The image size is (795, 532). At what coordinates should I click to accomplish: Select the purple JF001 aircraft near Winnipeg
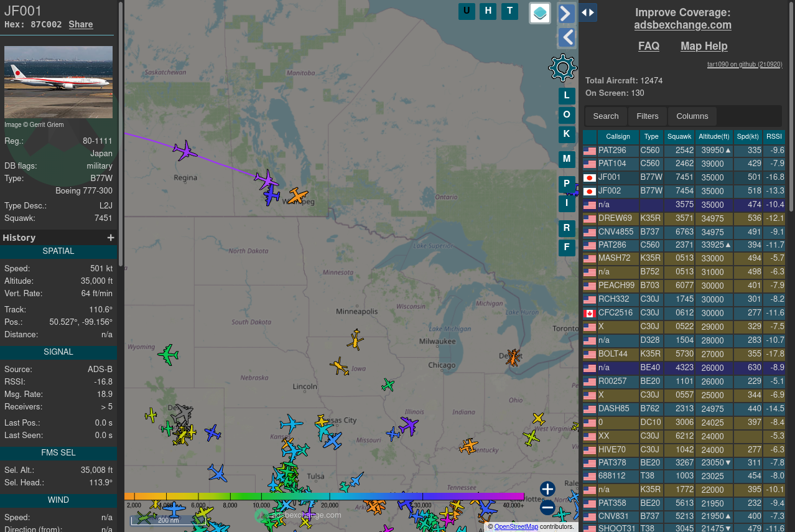coord(266,180)
